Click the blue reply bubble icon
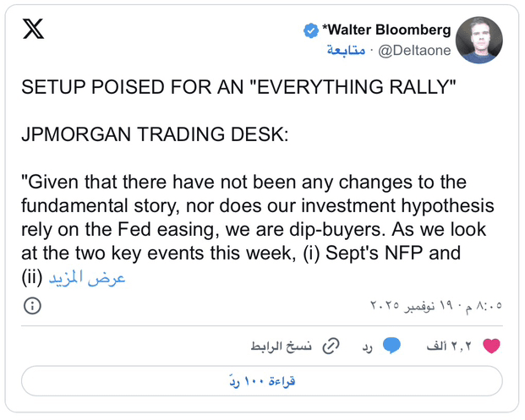Image resolution: width=525 pixels, height=420 pixels. (391, 346)
